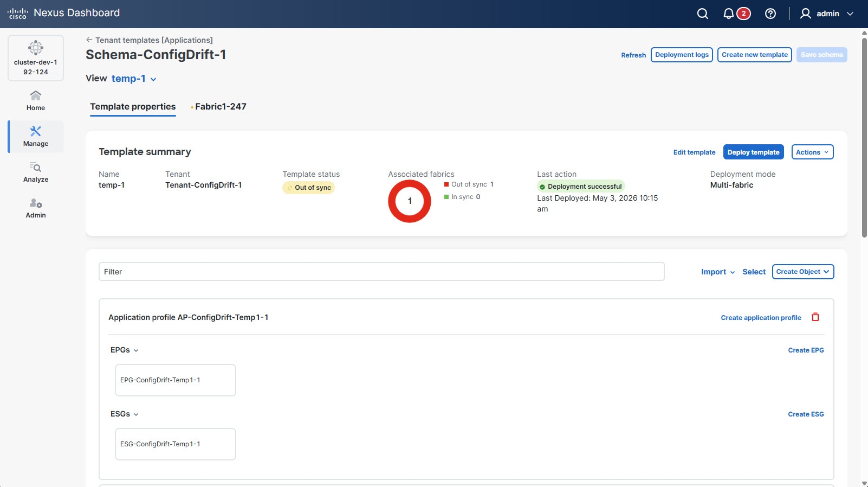This screenshot has height=487, width=868.
Task: Open the Import dropdown
Action: pyautogui.click(x=718, y=272)
